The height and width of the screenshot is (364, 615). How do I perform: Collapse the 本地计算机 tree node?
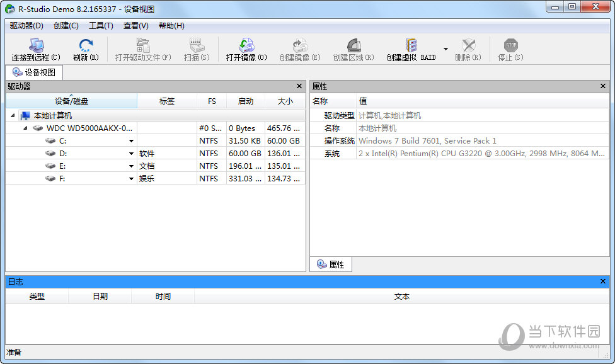[x=13, y=116]
